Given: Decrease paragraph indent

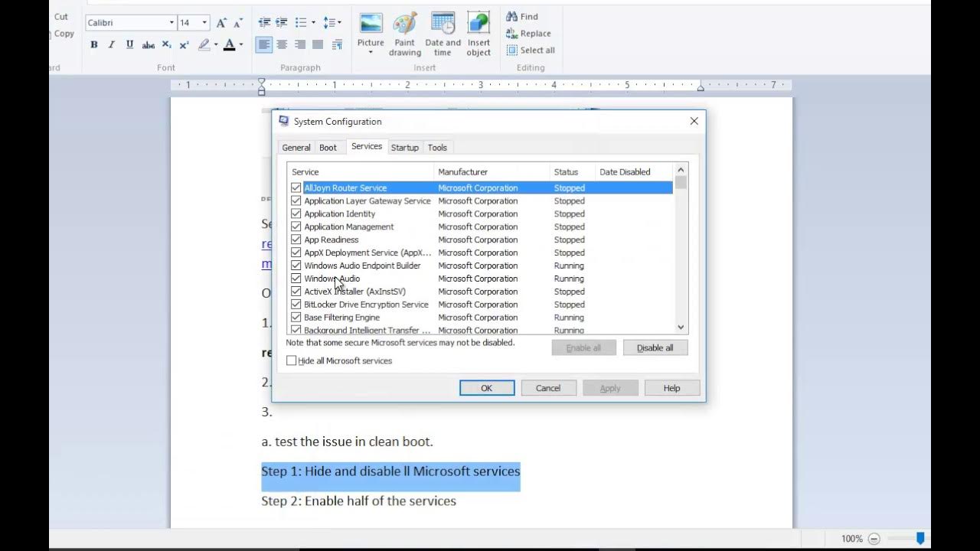Looking at the screenshot, I should 264,23.
